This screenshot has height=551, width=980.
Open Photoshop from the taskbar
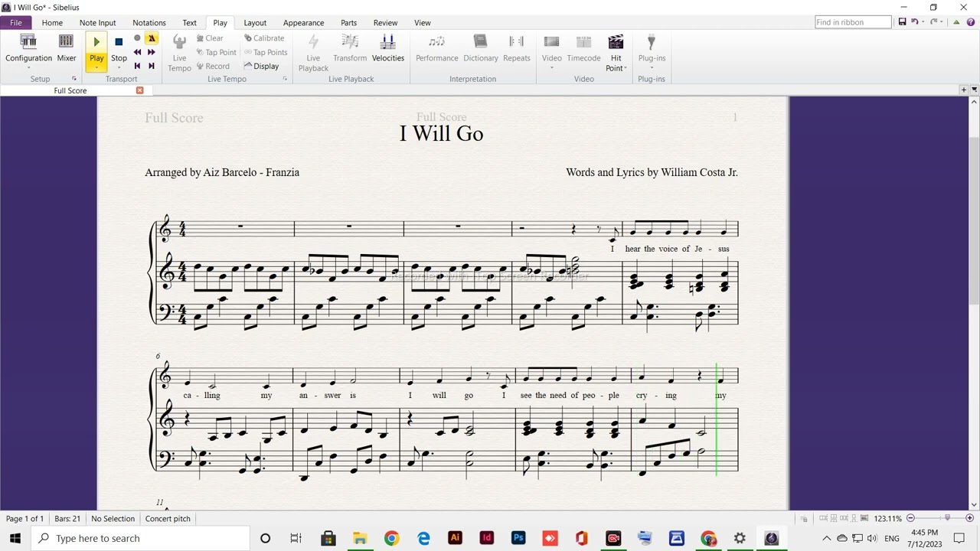click(x=518, y=538)
